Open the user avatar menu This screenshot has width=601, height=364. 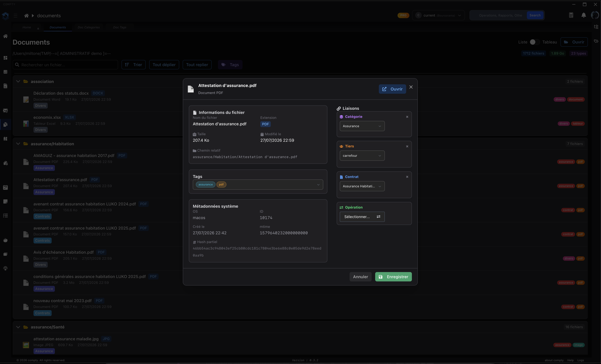click(595, 15)
